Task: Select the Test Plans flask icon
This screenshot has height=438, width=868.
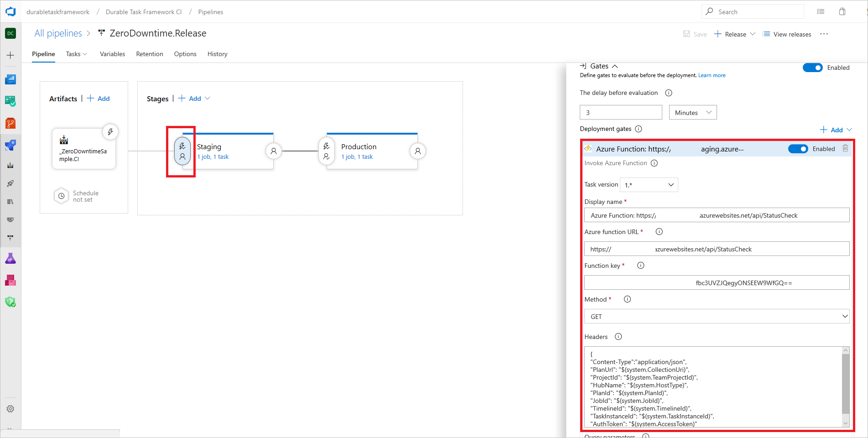Action: pyautogui.click(x=10, y=258)
